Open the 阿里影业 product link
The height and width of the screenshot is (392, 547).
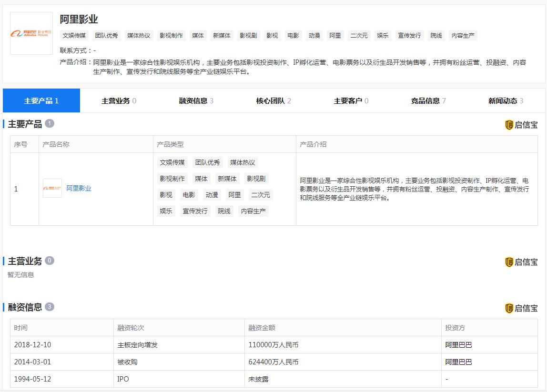tap(79, 188)
